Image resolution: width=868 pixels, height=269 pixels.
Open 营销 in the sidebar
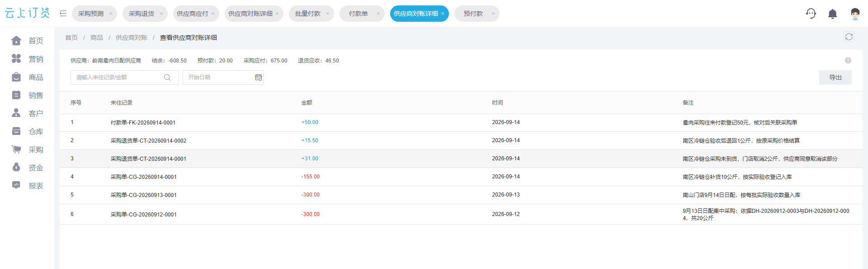click(x=27, y=59)
